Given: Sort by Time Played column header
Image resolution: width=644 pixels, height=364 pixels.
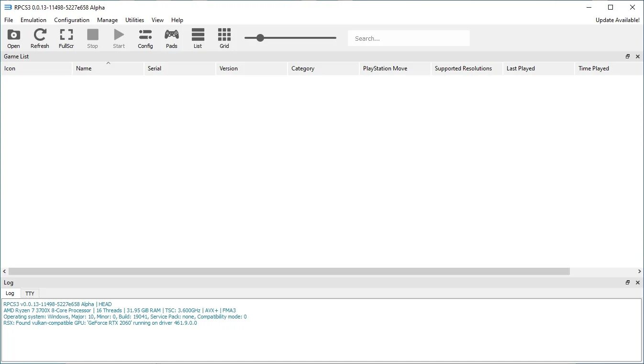Looking at the screenshot, I should click(x=609, y=68).
